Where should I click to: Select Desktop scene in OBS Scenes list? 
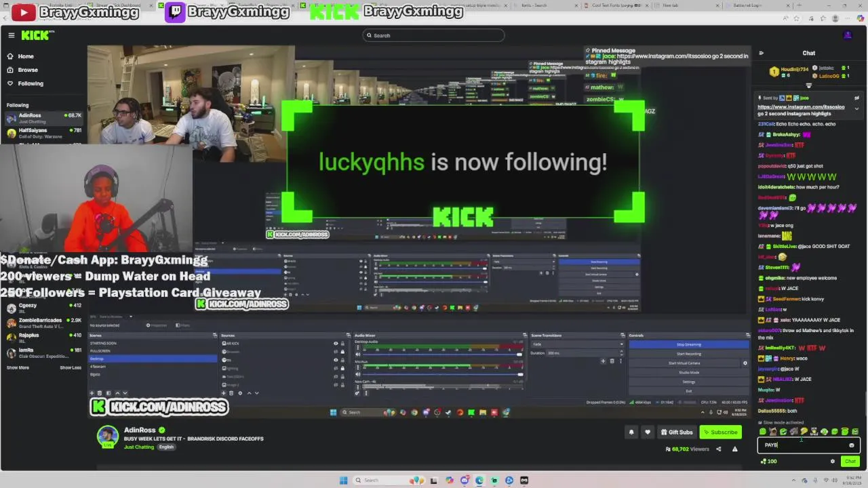pyautogui.click(x=152, y=359)
